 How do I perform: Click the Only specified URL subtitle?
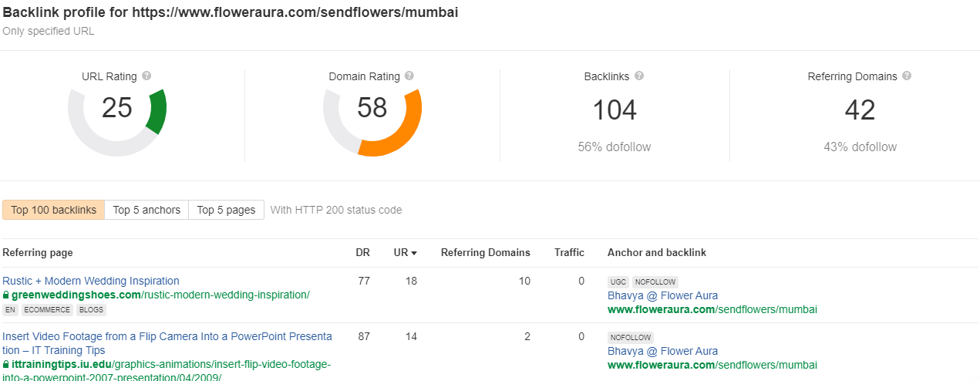click(x=49, y=32)
